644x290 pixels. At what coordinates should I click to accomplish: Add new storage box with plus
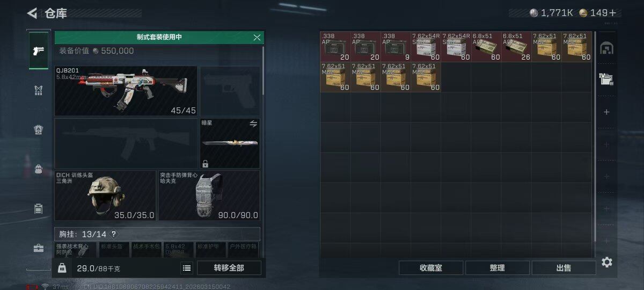click(606, 112)
